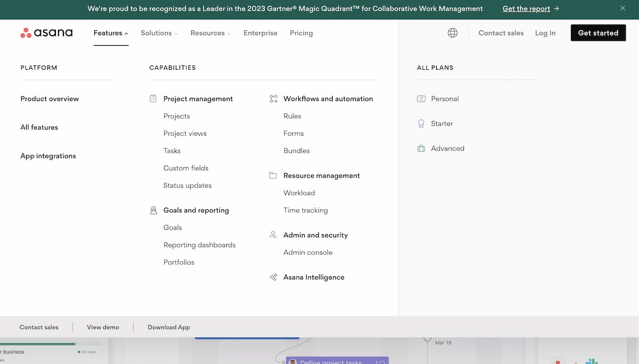The height and width of the screenshot is (364, 639).
Task: Click the Resource management folder icon
Action: click(x=273, y=175)
